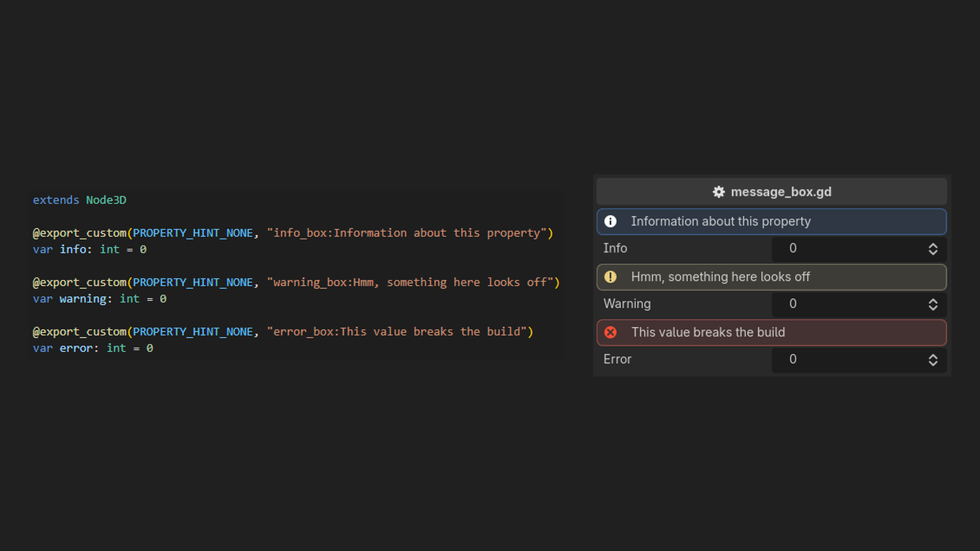
Task: Click the Error property label
Action: [x=617, y=360]
